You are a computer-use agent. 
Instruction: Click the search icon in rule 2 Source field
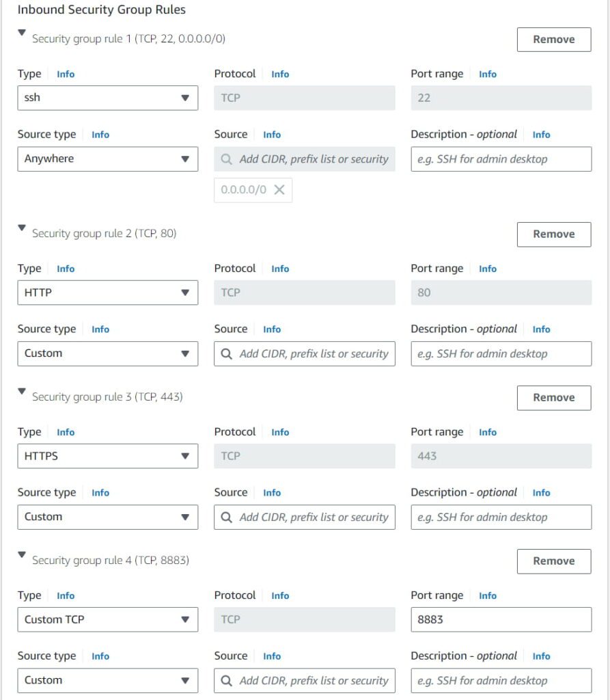(225, 353)
